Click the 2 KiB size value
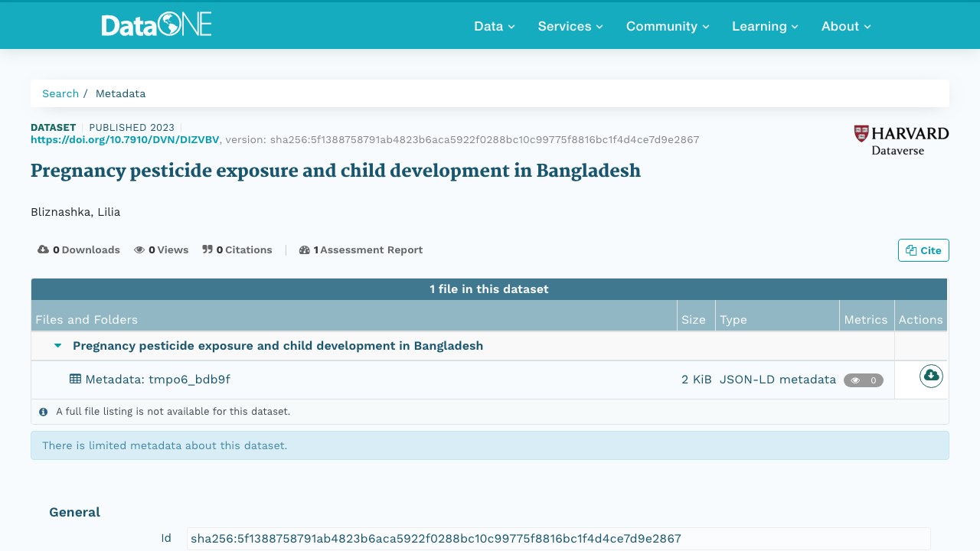Screen dimensions: 980x551 [x=697, y=379]
